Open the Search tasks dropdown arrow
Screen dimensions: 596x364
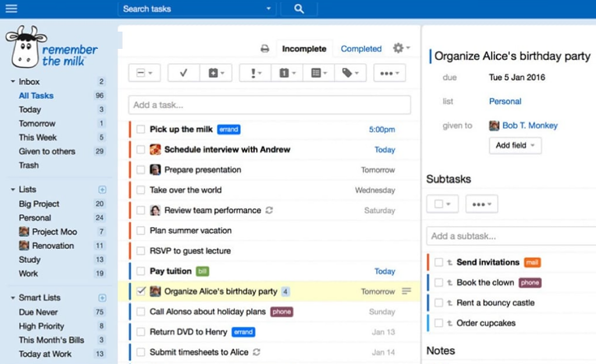pyautogui.click(x=268, y=9)
